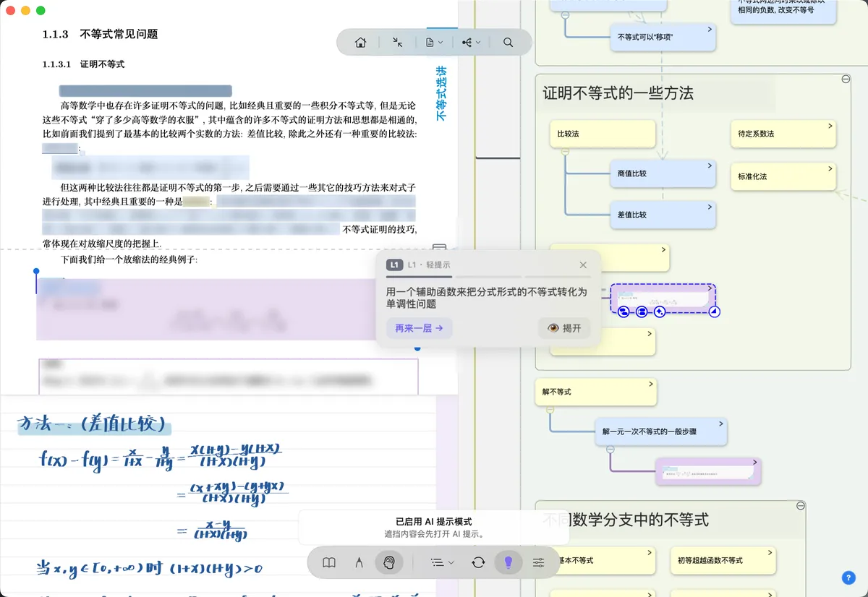This screenshot has width=868, height=597.
Task: Click the 证明不等式的一些方法 group title
Action: 618,93
